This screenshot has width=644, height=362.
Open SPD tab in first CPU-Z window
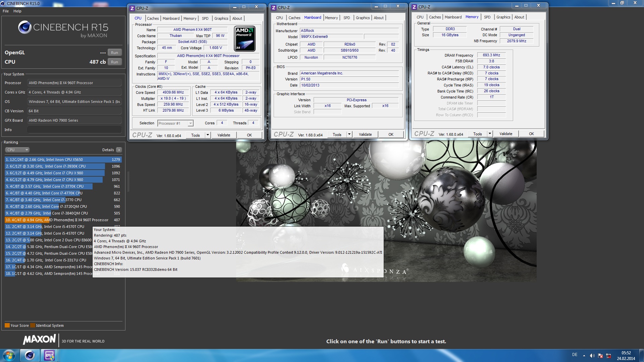pos(205,18)
